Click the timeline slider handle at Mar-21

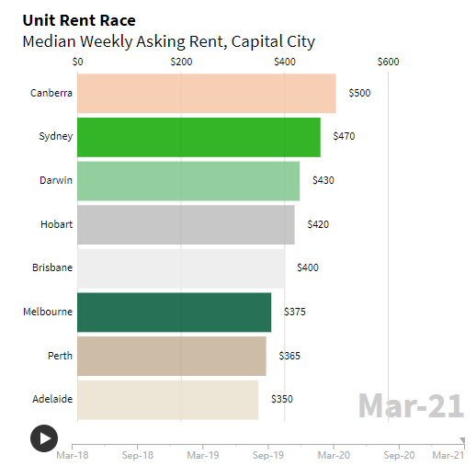(462, 440)
